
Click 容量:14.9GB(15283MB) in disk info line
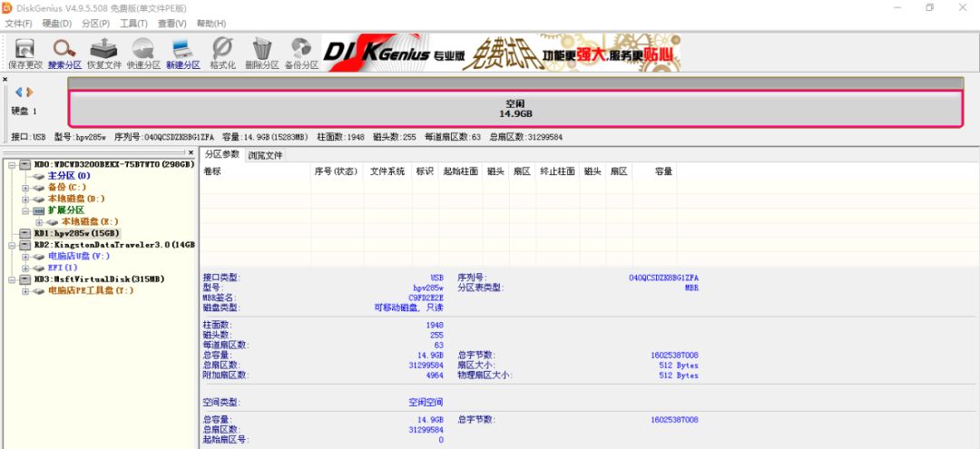coord(265,137)
